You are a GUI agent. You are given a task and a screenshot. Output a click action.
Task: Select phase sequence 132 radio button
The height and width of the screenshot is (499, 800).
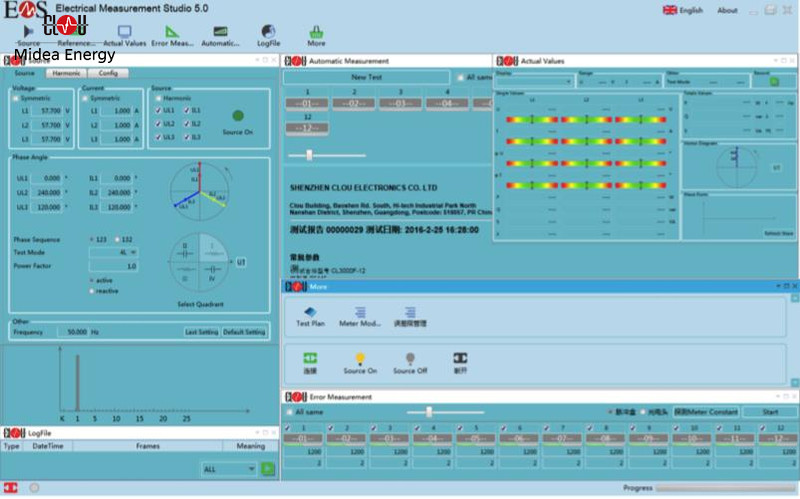click(x=117, y=239)
